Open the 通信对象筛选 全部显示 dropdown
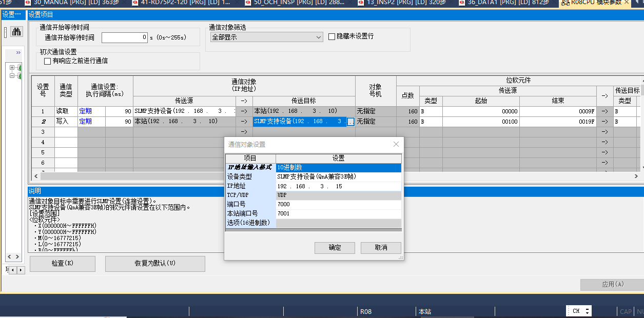Viewport: 644px width, 318px height. pos(318,37)
